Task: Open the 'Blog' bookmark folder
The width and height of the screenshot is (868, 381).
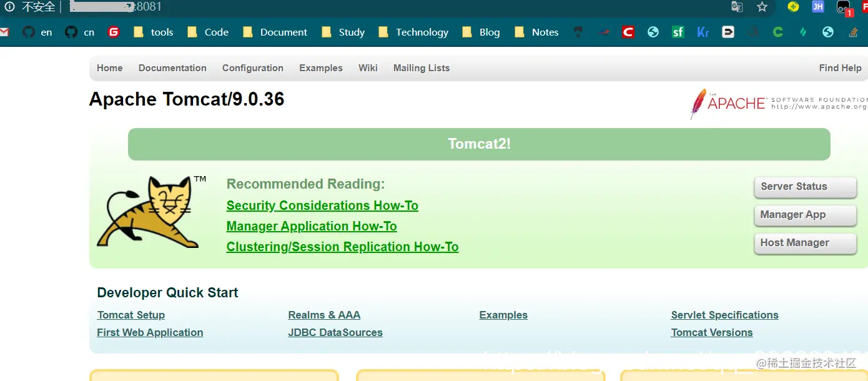Action: click(481, 32)
